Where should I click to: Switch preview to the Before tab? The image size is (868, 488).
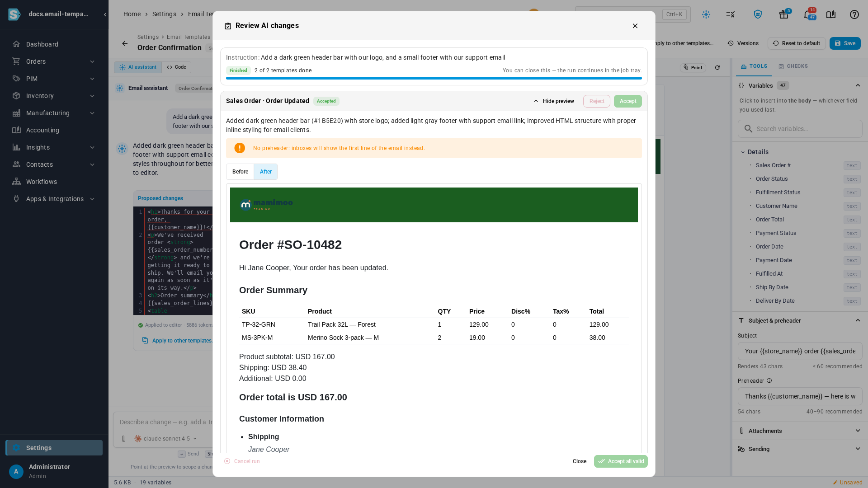click(240, 172)
